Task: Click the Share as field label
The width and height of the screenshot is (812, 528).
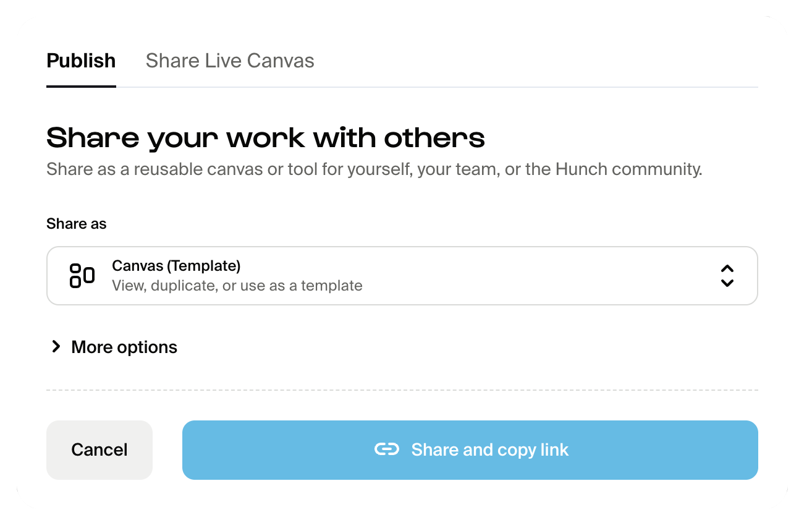Action: (76, 224)
